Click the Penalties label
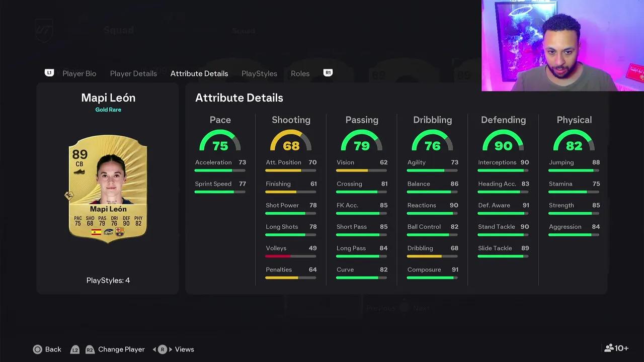The height and width of the screenshot is (362, 644). [279, 269]
